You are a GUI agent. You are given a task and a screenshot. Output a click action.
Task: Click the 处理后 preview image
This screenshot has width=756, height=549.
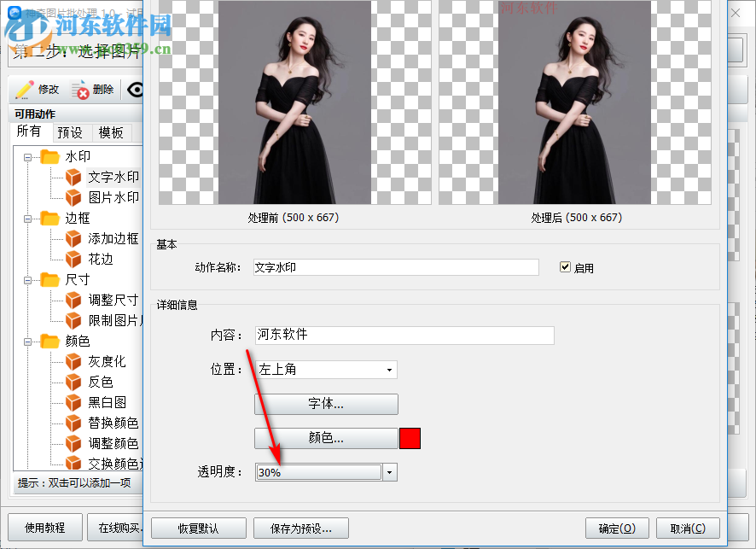click(575, 102)
